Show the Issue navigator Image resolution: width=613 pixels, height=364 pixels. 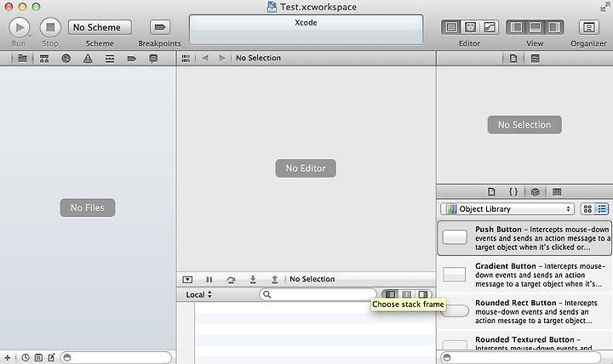(88, 59)
